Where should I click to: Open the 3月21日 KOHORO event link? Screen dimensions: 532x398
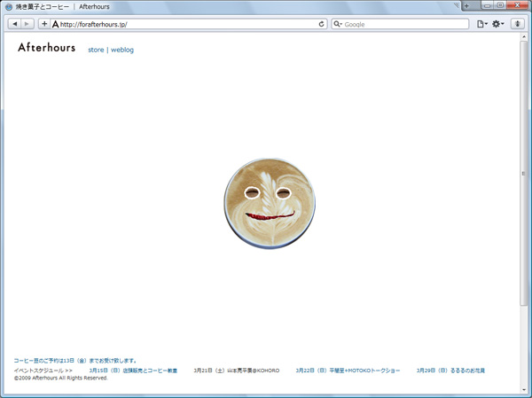(x=236, y=371)
